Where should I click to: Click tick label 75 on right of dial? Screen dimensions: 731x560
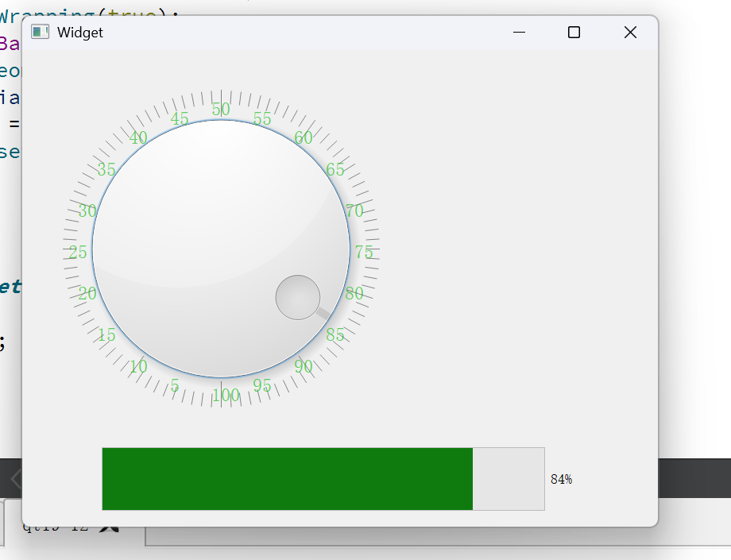[364, 253]
